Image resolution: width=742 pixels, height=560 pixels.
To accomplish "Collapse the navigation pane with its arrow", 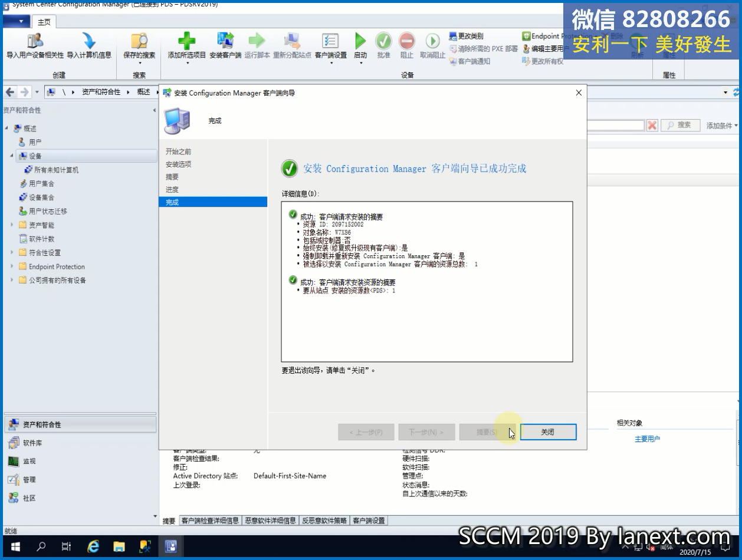I will (155, 110).
